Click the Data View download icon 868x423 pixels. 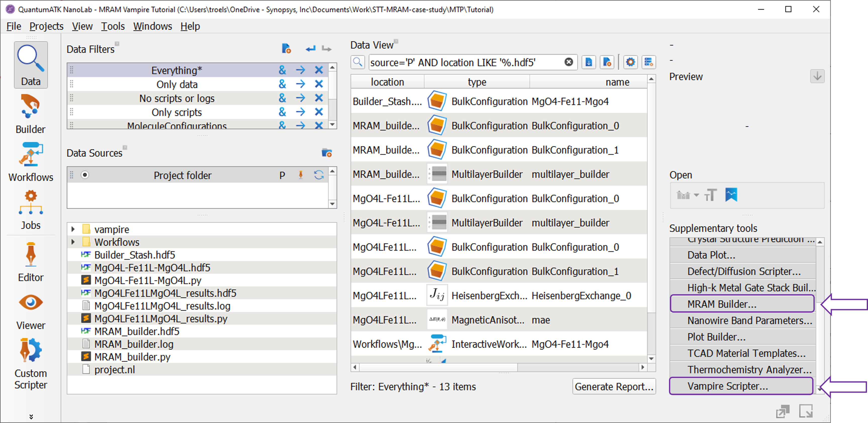tap(589, 62)
